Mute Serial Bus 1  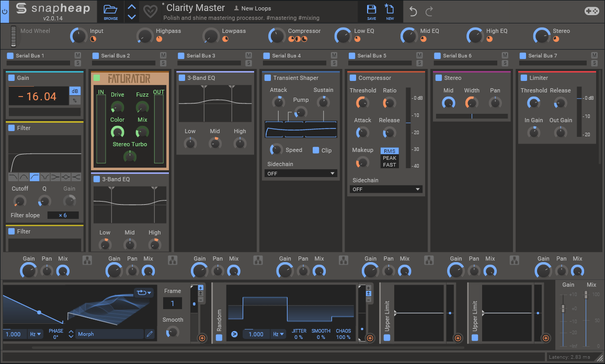(77, 55)
